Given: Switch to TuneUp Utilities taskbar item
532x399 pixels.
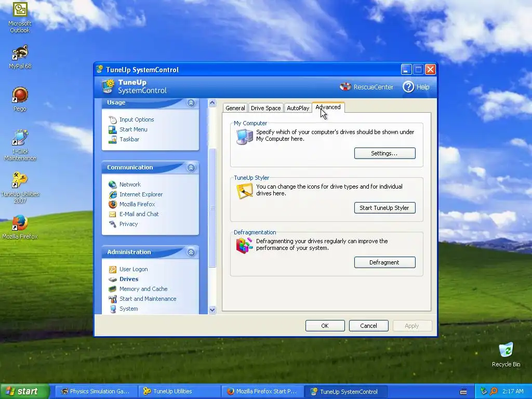Looking at the screenshot, I should click(180, 391).
